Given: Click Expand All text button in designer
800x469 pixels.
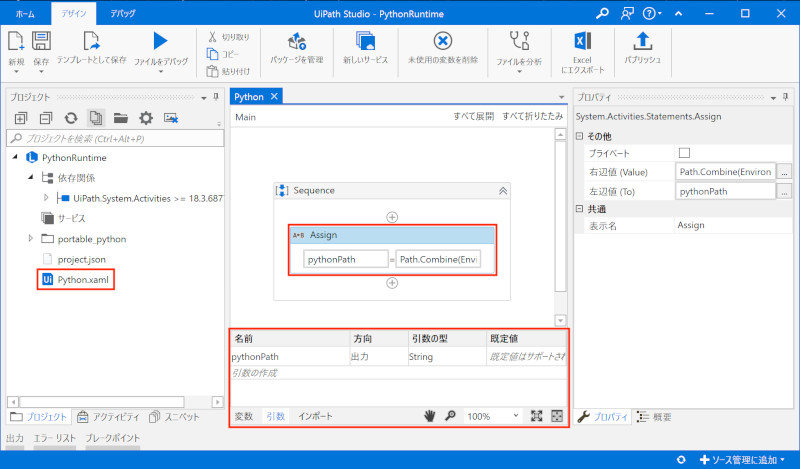Looking at the screenshot, I should 473,116.
